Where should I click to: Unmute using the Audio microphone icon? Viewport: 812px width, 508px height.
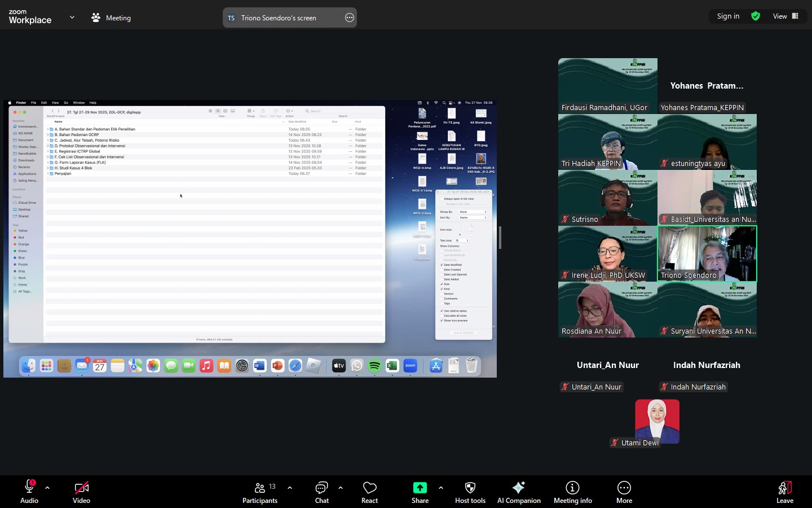(x=29, y=488)
